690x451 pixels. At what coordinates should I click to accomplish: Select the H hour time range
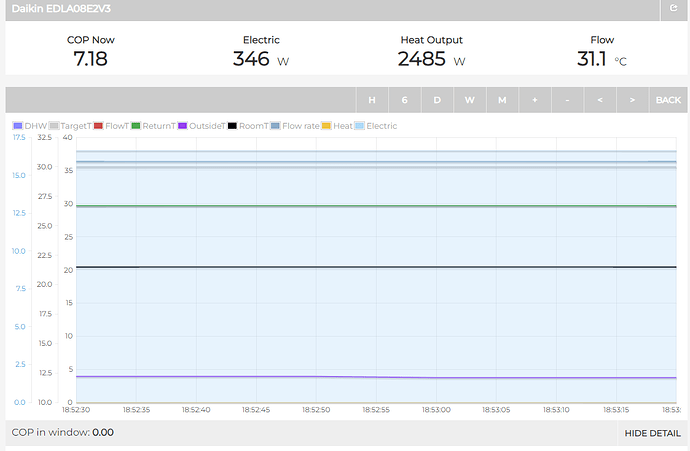tap(372, 100)
